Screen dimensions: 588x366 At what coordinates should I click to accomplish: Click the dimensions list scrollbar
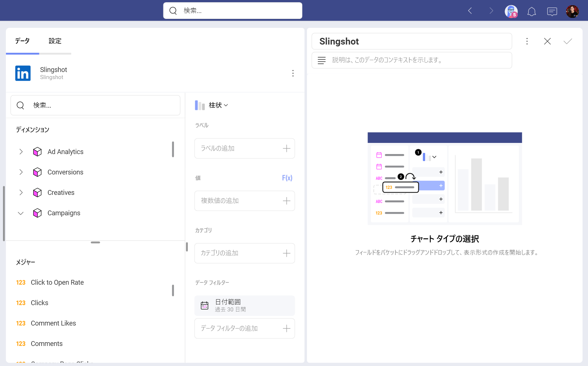pyautogui.click(x=173, y=149)
